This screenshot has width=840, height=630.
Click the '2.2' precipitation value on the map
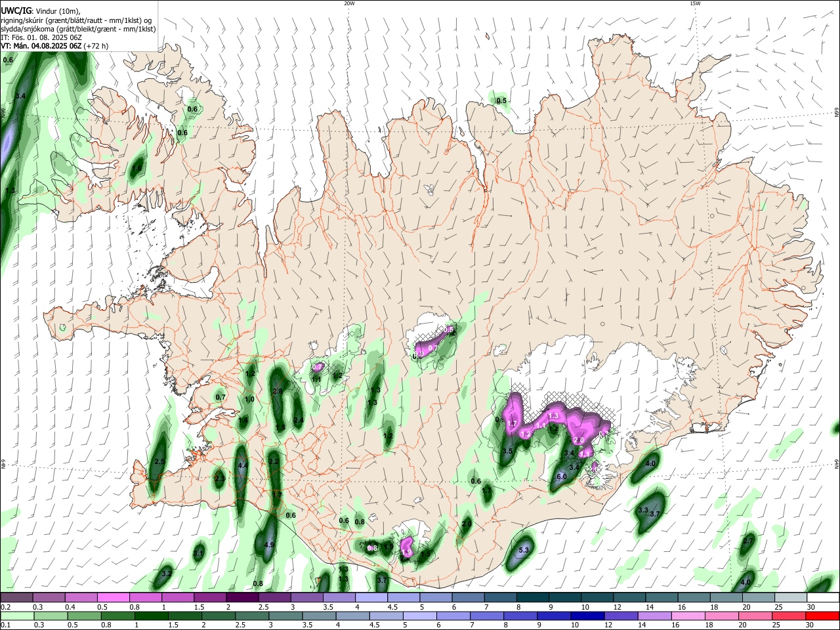click(274, 461)
